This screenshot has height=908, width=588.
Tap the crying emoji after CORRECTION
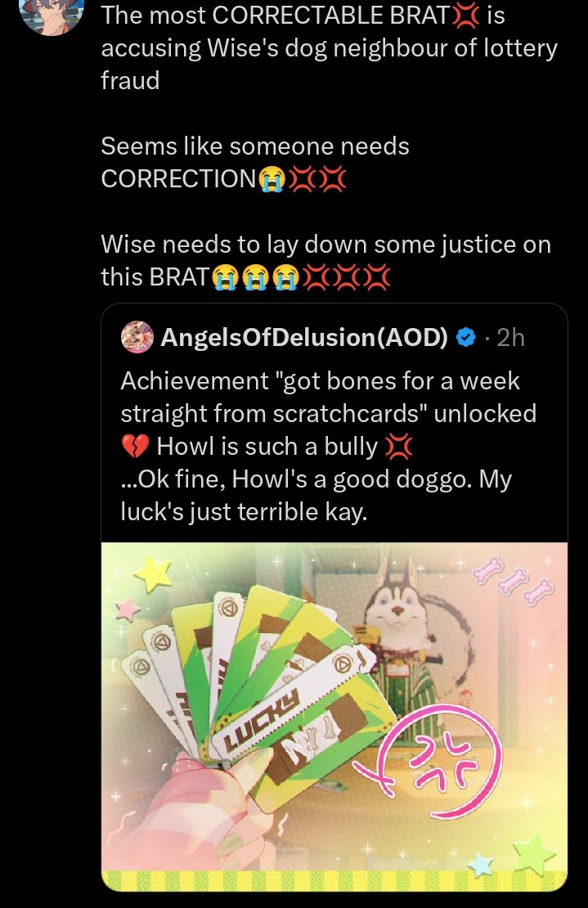click(272, 179)
